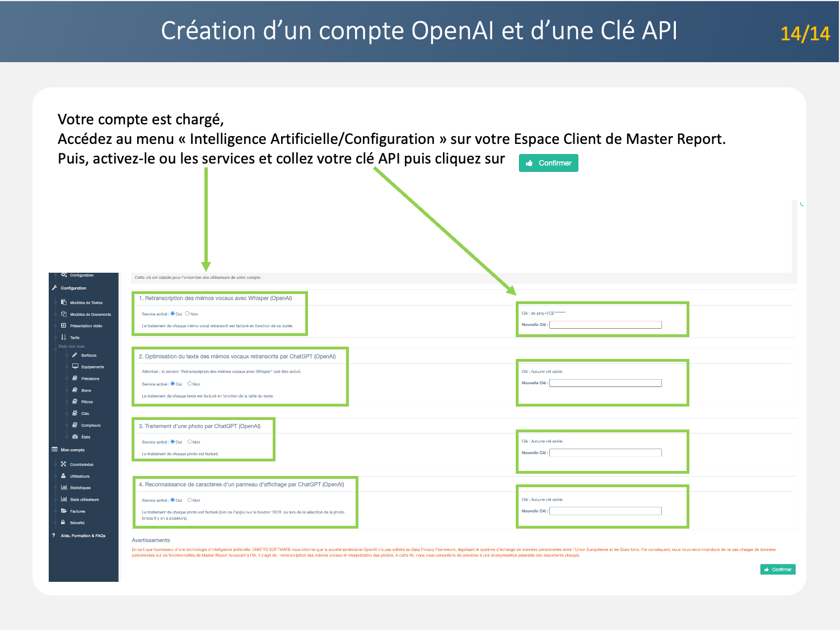Open the Coordonnées menu item

pyautogui.click(x=81, y=464)
